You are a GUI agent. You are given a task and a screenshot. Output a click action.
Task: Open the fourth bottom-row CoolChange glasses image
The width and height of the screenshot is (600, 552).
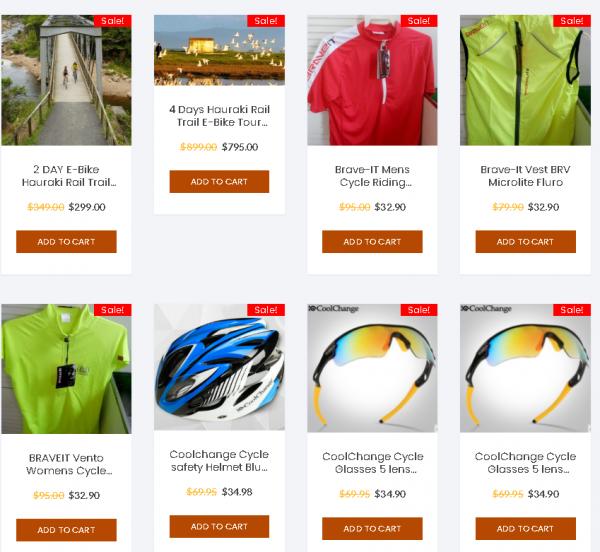point(525,368)
